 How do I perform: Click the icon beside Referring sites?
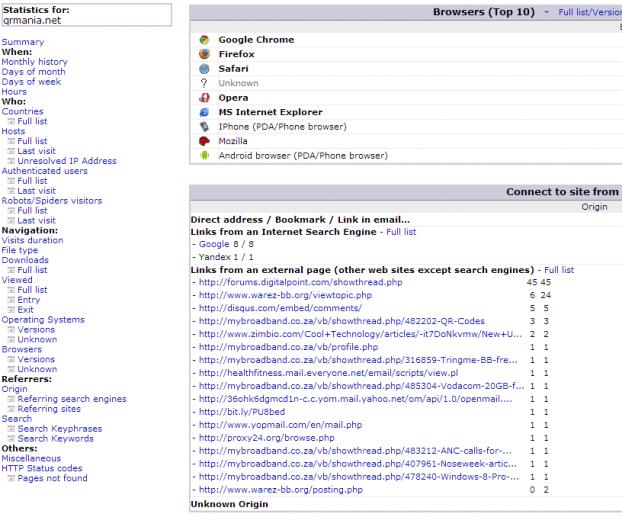coord(11,409)
